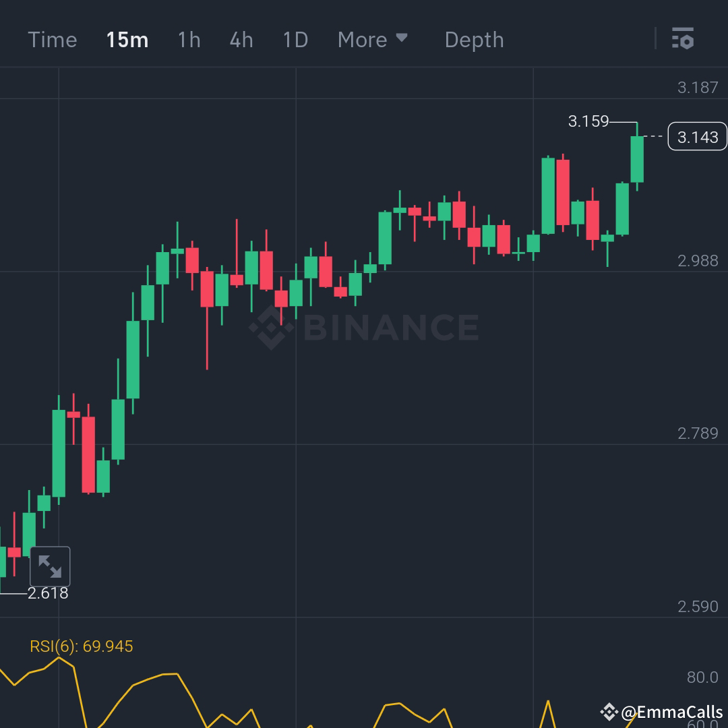Open the Depth chart view

pos(474,39)
